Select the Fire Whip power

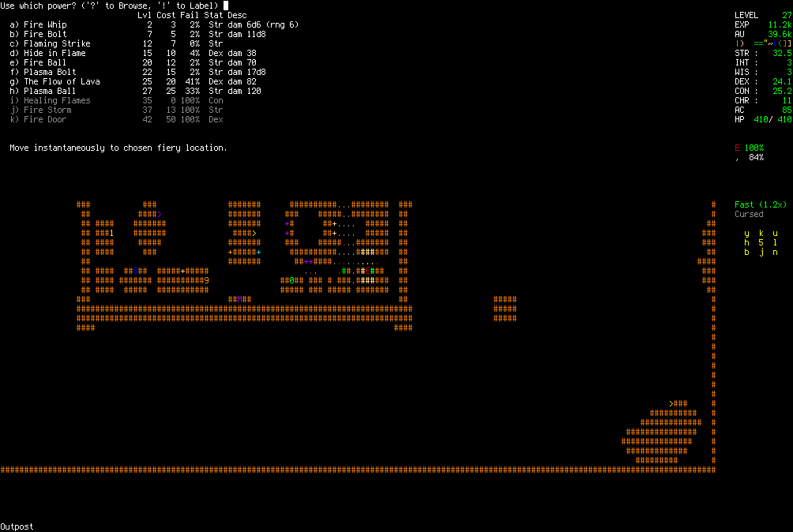pyautogui.click(x=154, y=24)
